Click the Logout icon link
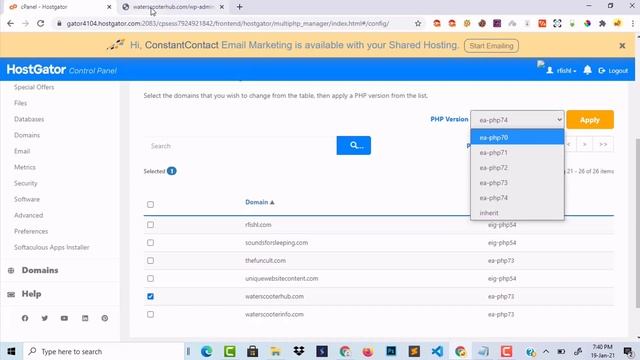The width and height of the screenshot is (640, 360). click(x=613, y=71)
